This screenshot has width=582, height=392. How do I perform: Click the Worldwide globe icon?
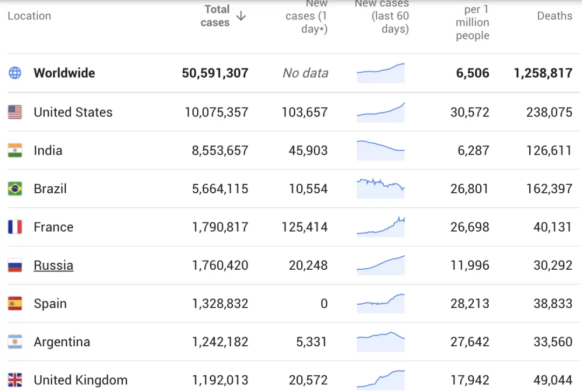point(15,73)
